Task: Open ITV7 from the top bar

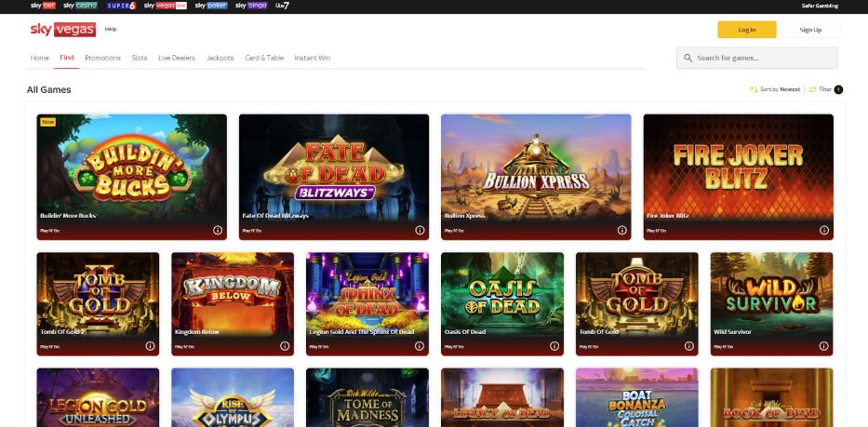Action: pos(282,6)
